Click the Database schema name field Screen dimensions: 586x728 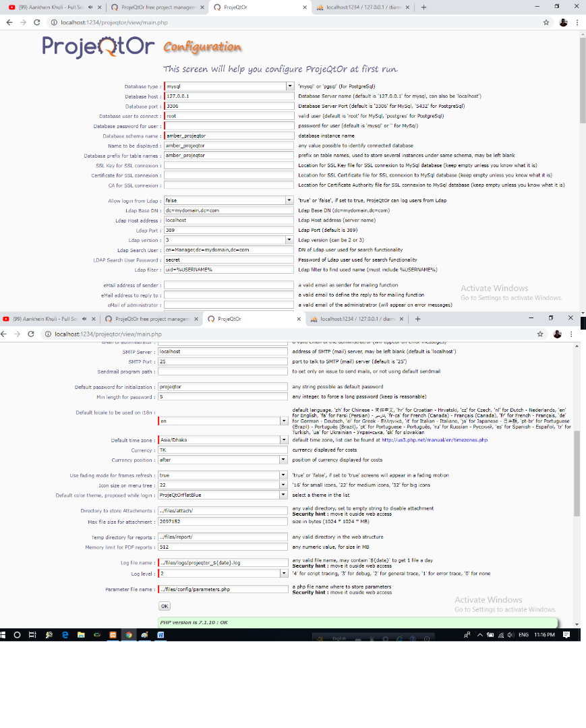click(x=229, y=135)
